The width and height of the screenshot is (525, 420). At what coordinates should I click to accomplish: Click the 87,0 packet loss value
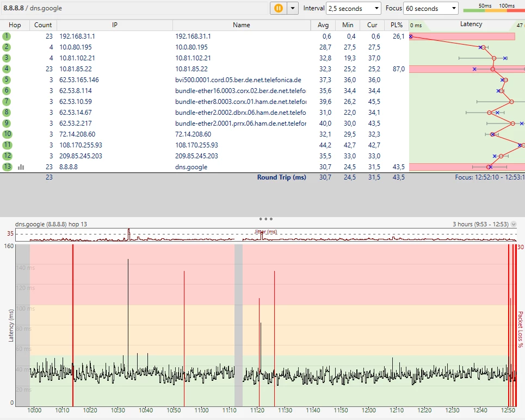coord(398,69)
